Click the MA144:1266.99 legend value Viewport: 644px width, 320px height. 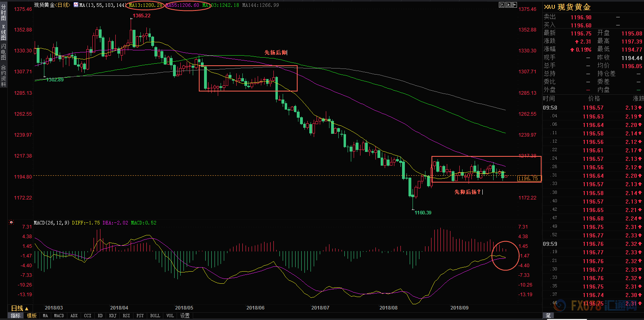click(x=261, y=5)
